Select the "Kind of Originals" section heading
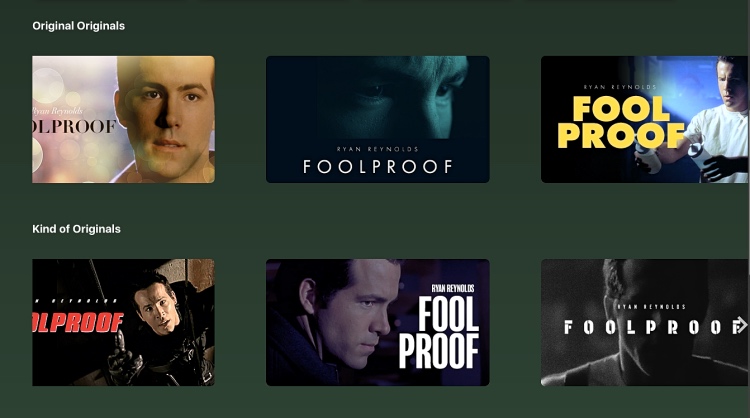 [77, 229]
